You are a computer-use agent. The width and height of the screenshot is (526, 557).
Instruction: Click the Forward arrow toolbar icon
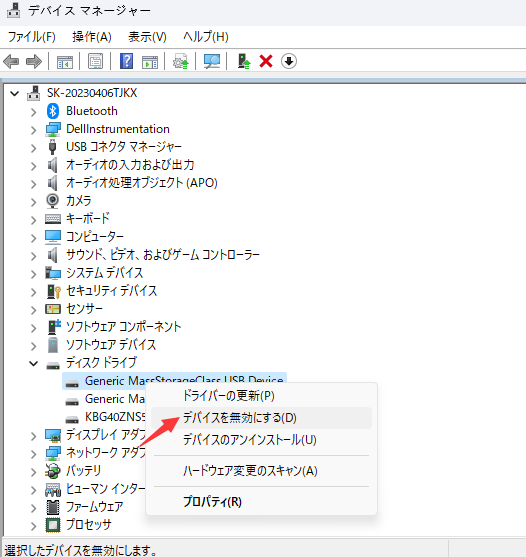tap(34, 61)
